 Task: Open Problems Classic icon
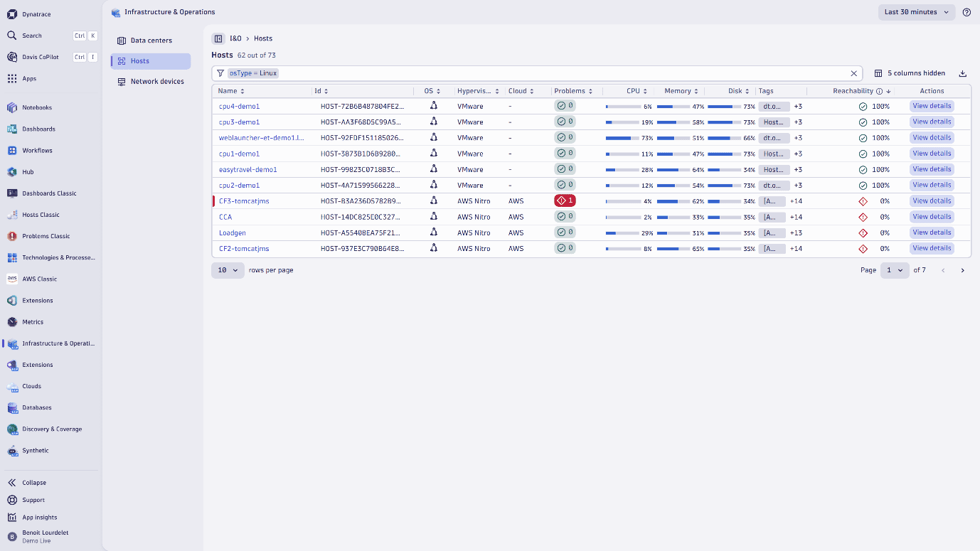click(12, 236)
